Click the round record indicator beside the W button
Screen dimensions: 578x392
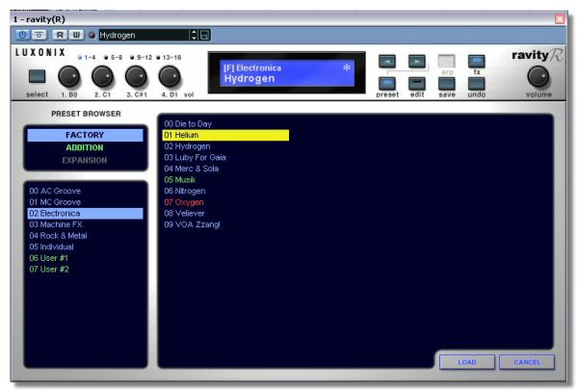coord(92,36)
